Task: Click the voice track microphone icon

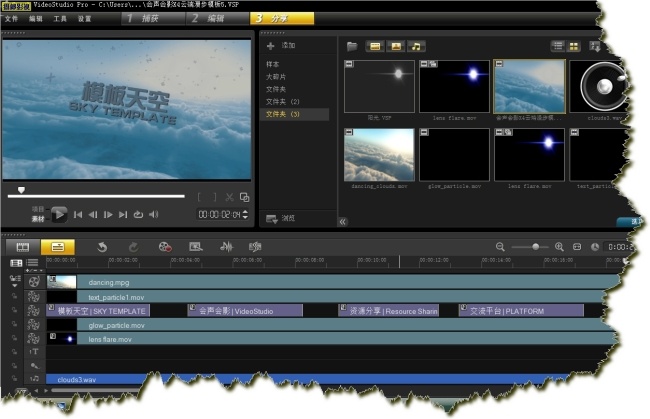Action: click(34, 366)
